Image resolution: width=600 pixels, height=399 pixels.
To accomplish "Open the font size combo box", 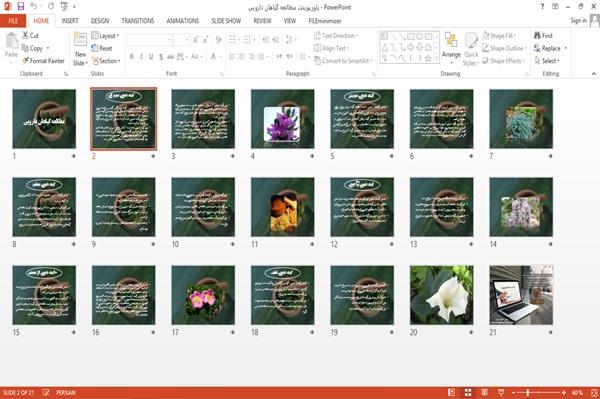I will (181, 39).
